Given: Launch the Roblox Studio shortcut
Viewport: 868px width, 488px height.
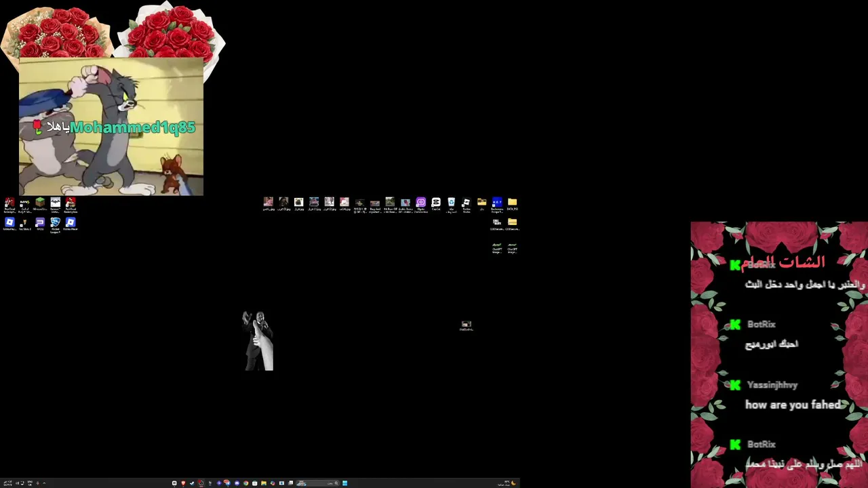Looking at the screenshot, I should [467, 205].
